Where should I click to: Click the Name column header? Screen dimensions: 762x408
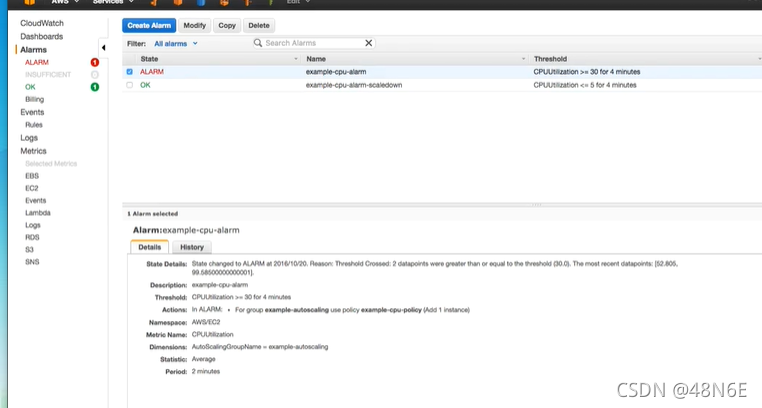[316, 59]
